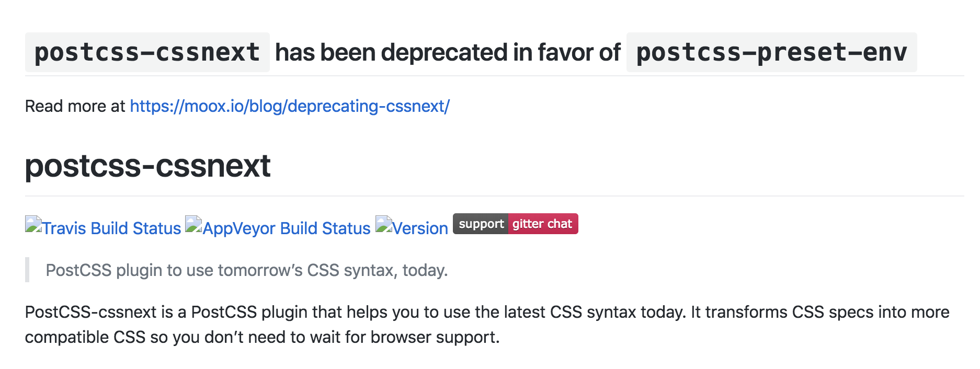Screen dimensions: 980x369
Task: Click the large postcss-cssnext section heading
Action: coord(147,166)
